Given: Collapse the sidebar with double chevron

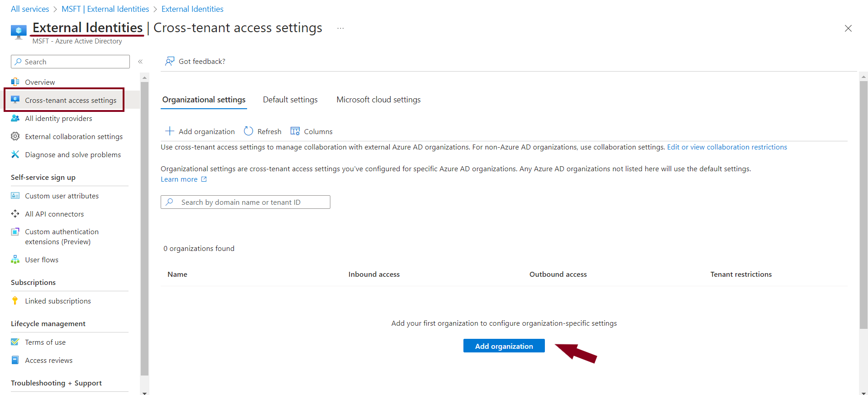Looking at the screenshot, I should tap(140, 62).
